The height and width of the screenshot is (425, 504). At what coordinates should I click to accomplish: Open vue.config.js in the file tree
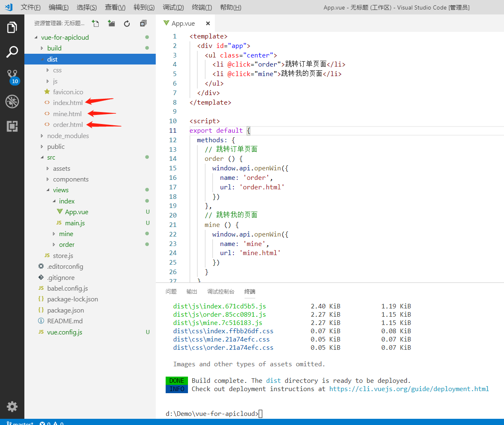click(x=64, y=332)
